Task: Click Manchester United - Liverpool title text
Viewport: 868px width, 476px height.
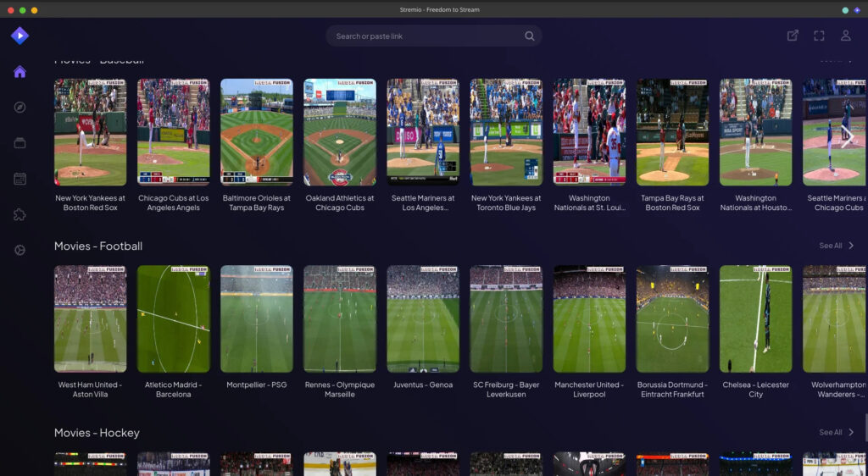Action: click(590, 390)
